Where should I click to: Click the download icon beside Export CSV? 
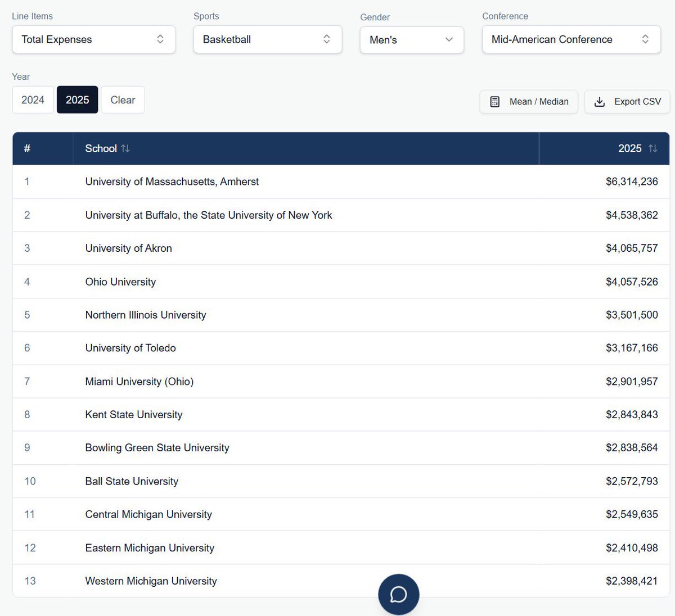(x=600, y=102)
